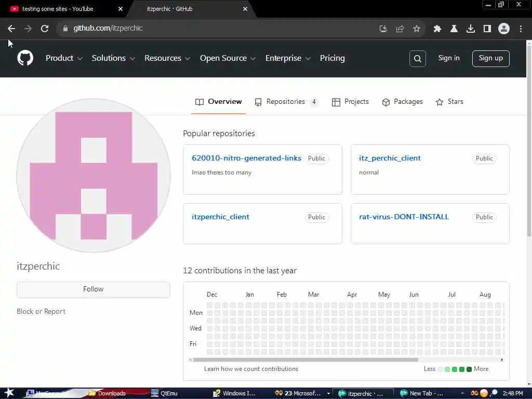Open the Downloads folder in taskbar
Image resolution: width=532 pixels, height=399 pixels.
[107, 393]
